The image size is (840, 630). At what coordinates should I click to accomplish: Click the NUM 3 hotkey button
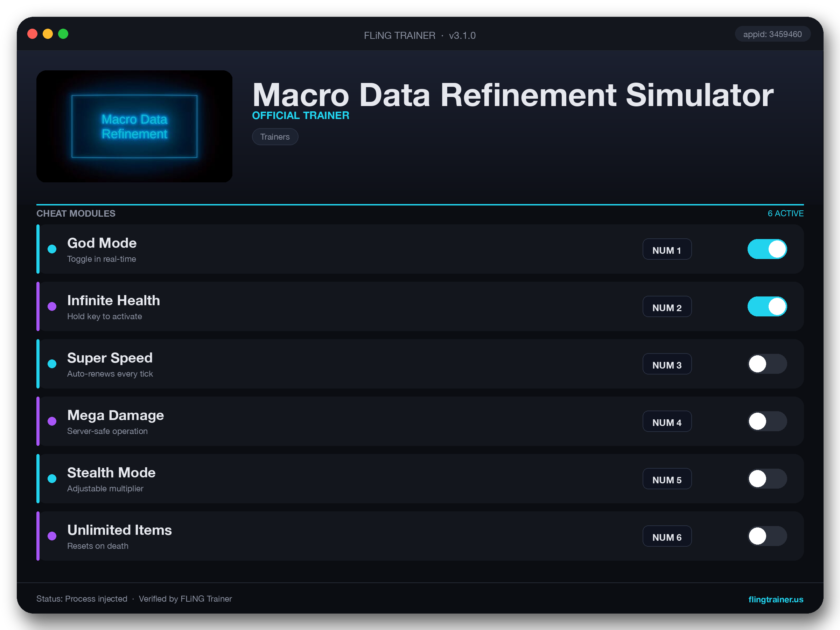tap(667, 364)
